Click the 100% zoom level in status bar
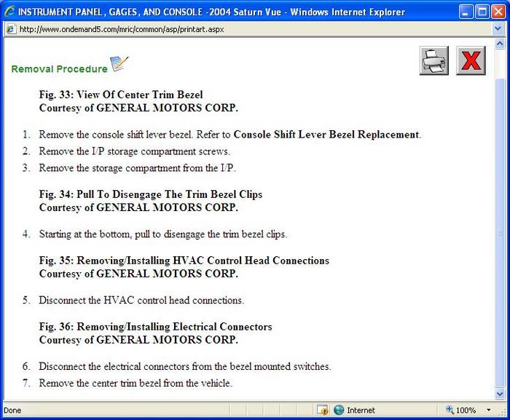Screen dimensions: 510x420 coord(466,411)
